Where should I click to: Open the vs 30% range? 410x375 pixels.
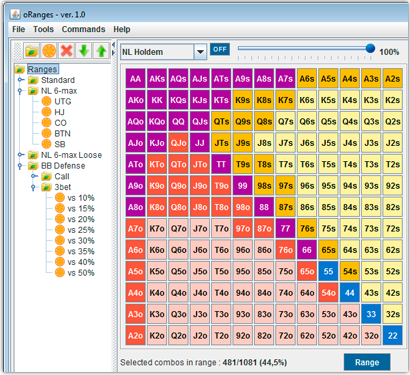tap(75, 240)
